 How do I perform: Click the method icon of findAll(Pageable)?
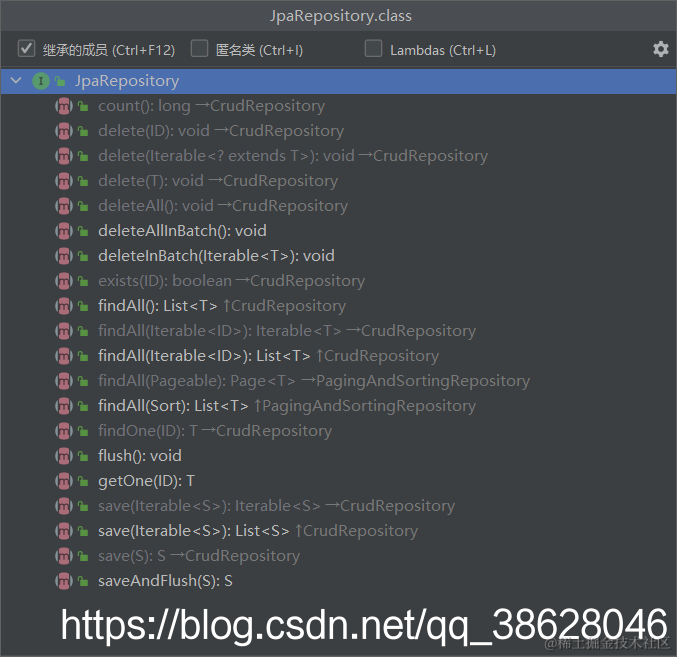pyautogui.click(x=63, y=382)
